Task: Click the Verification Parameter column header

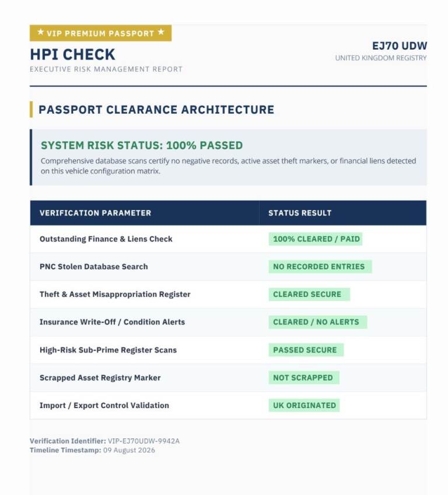Action: point(96,213)
